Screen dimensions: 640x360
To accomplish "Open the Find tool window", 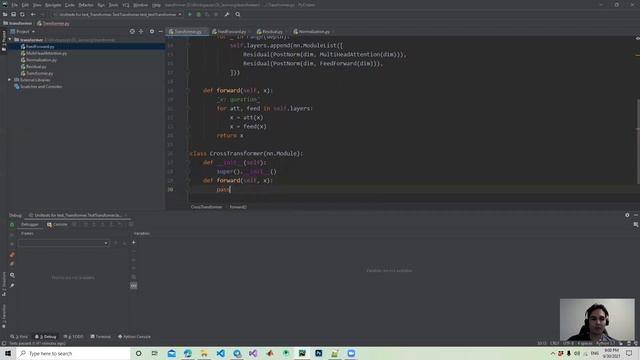I will 19,337.
